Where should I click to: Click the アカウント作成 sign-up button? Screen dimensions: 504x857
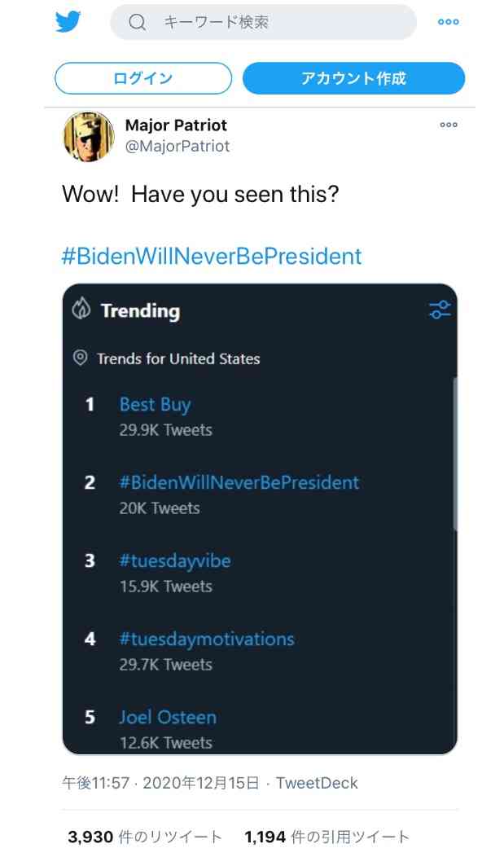(x=354, y=78)
